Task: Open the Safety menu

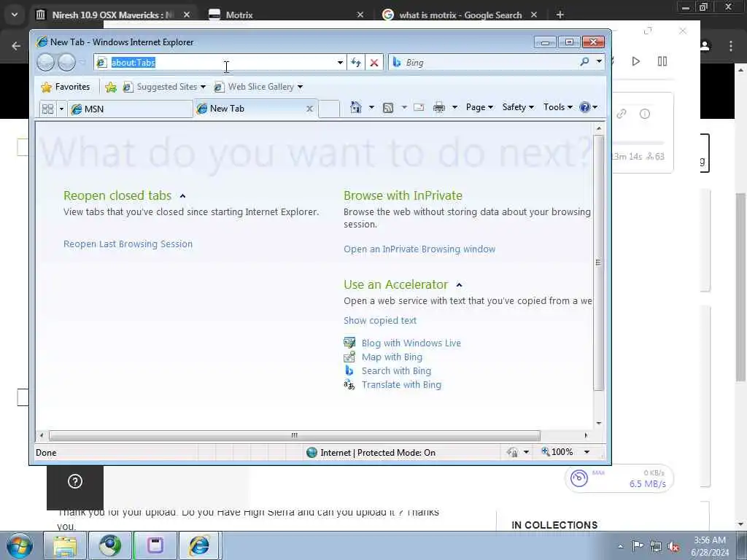Action: [518, 107]
